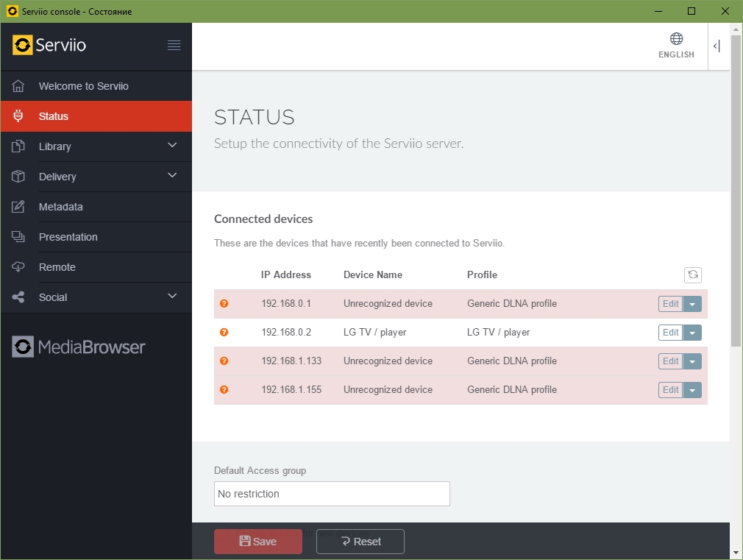Screen dimensions: 743x560
Task: Click the Serviio logo in sidebar header
Action: (50, 46)
